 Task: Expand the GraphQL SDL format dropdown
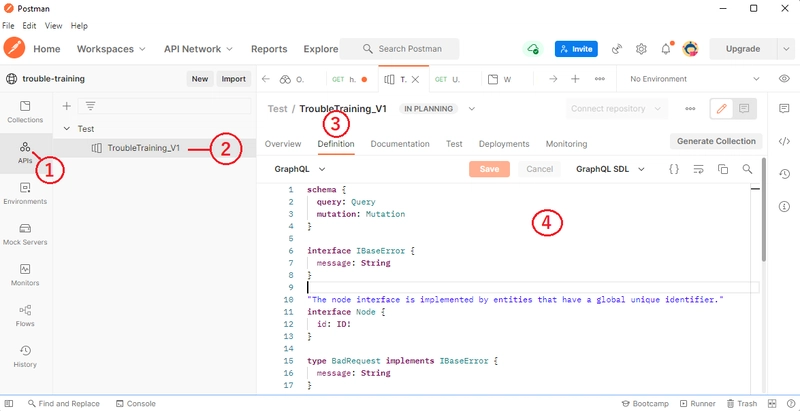(x=610, y=170)
